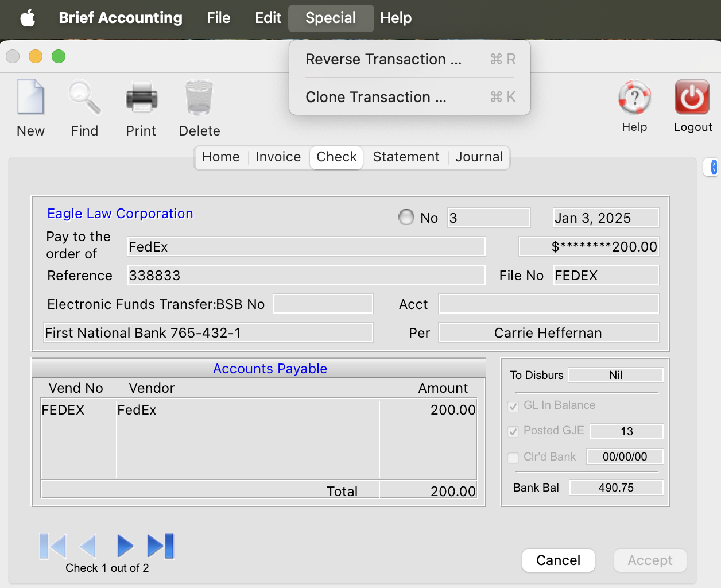
Task: Switch to the Statement tab
Action: 406,157
